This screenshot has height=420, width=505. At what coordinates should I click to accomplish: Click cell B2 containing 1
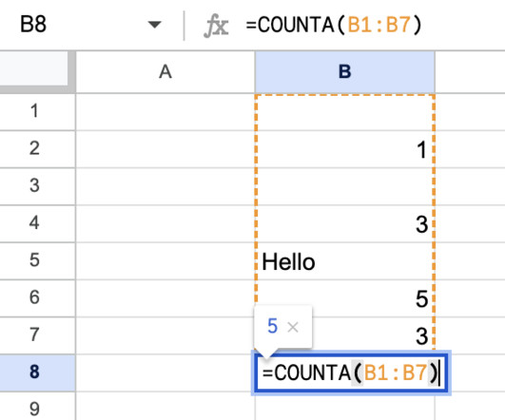click(344, 149)
